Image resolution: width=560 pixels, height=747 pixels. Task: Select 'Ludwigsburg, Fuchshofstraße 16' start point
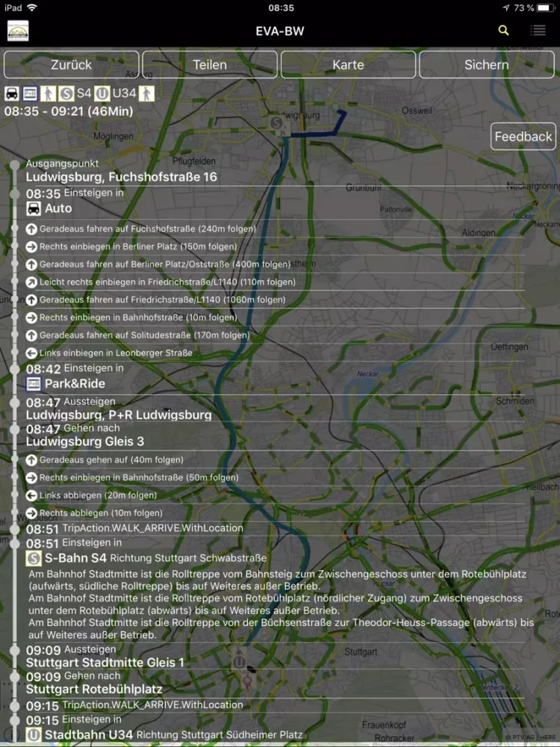point(122,177)
